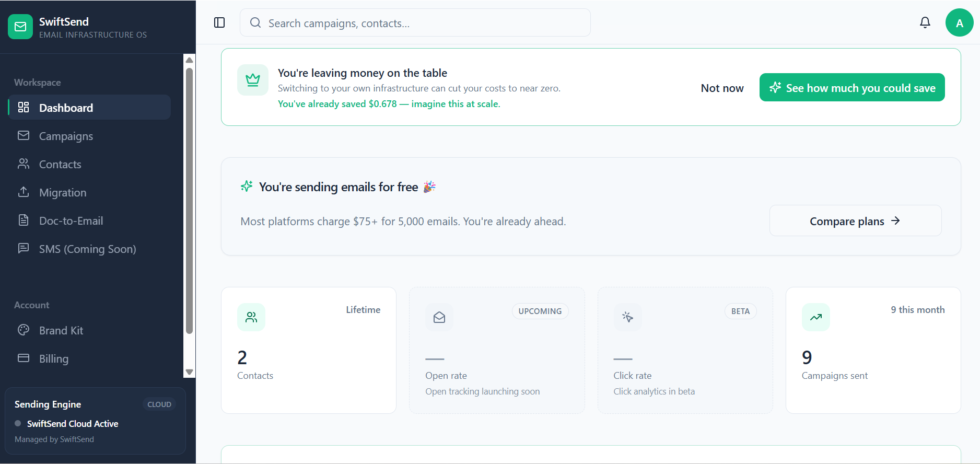Click the CLOUD badge in Sending Engine
The image size is (980, 464).
pos(159,404)
